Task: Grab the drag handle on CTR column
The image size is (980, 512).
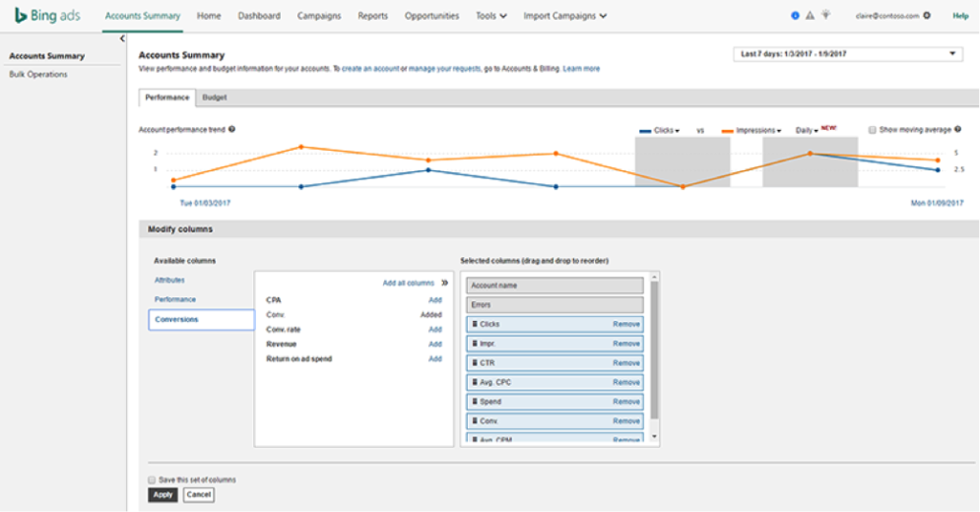Action: [x=475, y=362]
